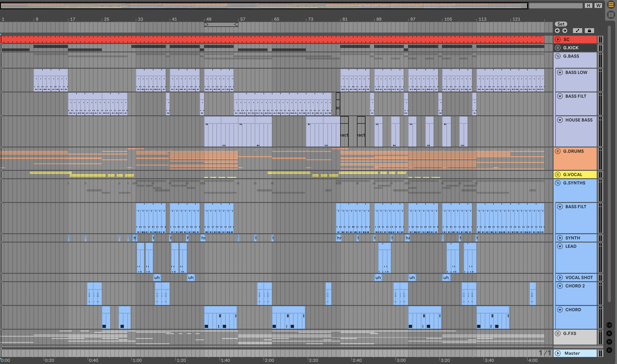Click the loop brace above bar 49
Screen dimensions: 617x364
221,24
